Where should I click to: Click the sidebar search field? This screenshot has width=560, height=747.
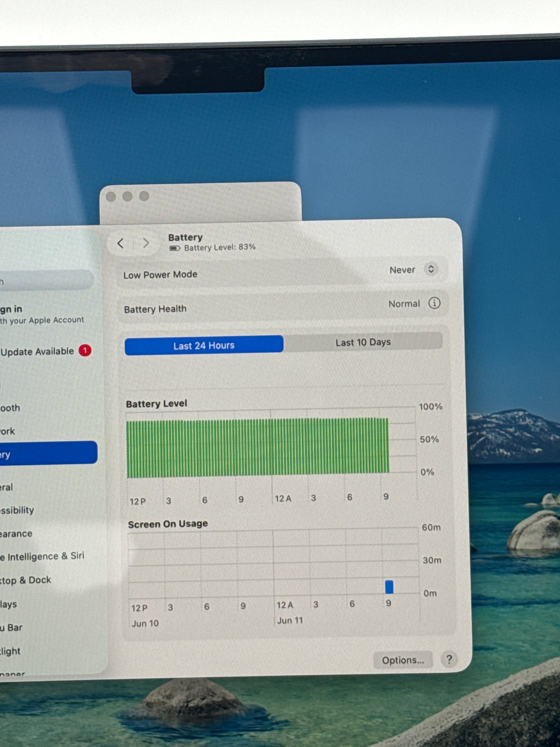coord(47,280)
